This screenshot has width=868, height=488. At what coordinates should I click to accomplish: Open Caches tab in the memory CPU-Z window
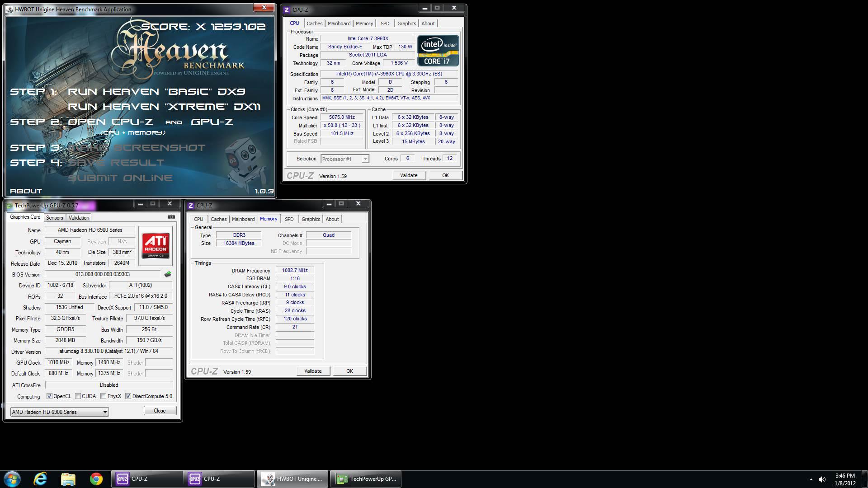pos(218,219)
